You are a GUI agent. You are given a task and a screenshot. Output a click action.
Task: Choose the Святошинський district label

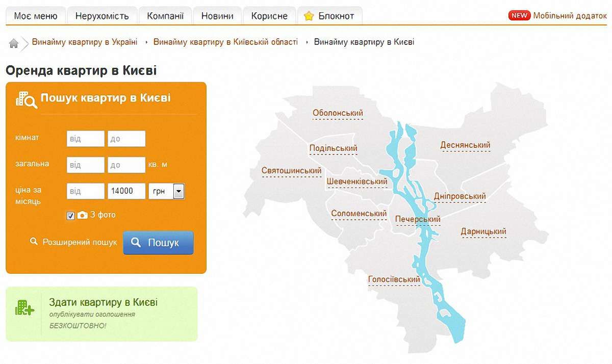(x=291, y=170)
